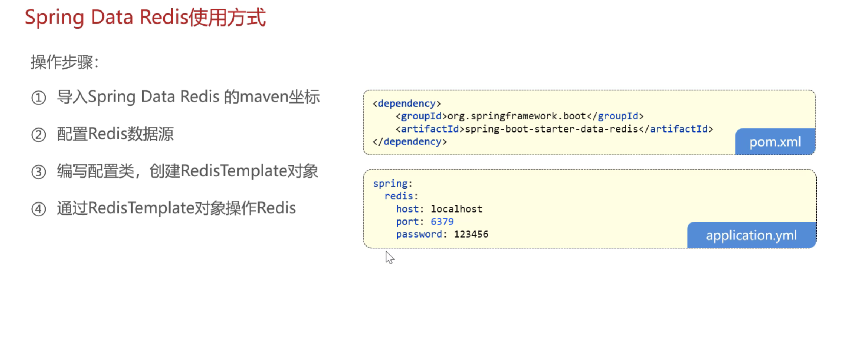
Task: Select the application.yml file label
Action: click(x=751, y=235)
